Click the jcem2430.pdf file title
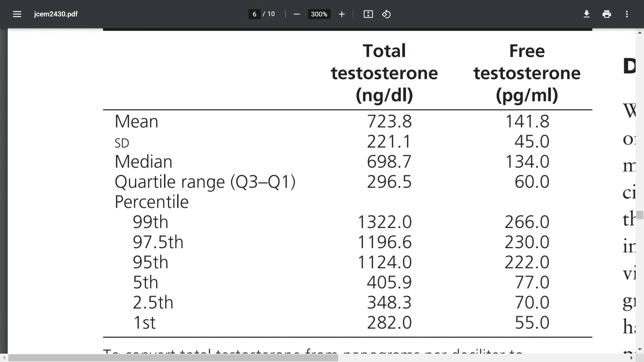Screen dimensions: 644x362 click(56, 14)
